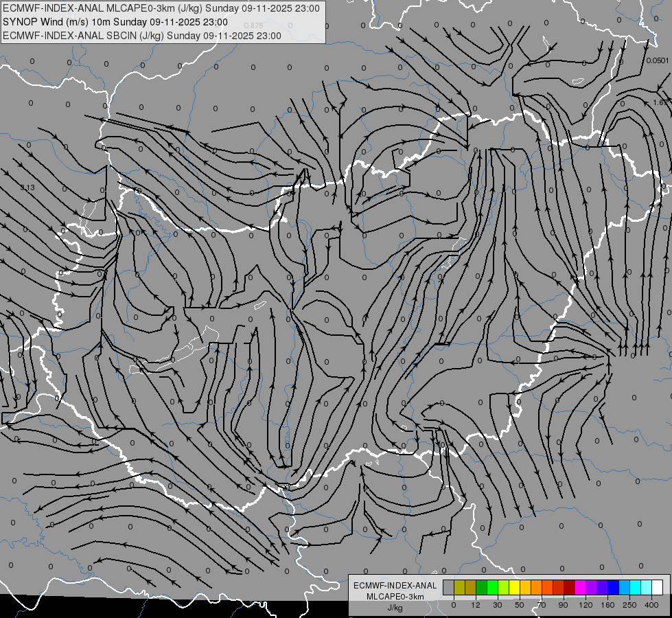Viewport: 672px width, 618px height.
Task: Click the MLCAPE0-3km title line
Action: point(161,8)
